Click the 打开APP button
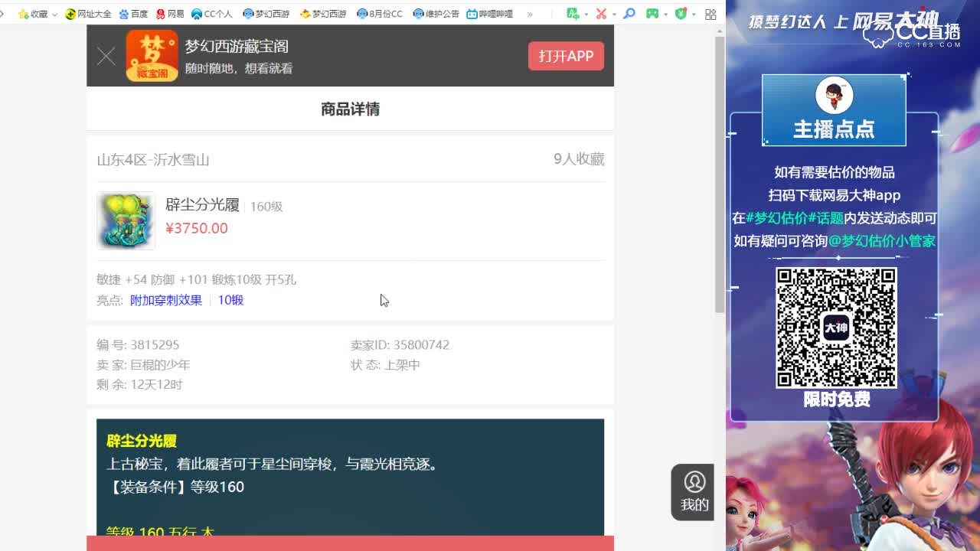The width and height of the screenshot is (980, 551). click(566, 56)
